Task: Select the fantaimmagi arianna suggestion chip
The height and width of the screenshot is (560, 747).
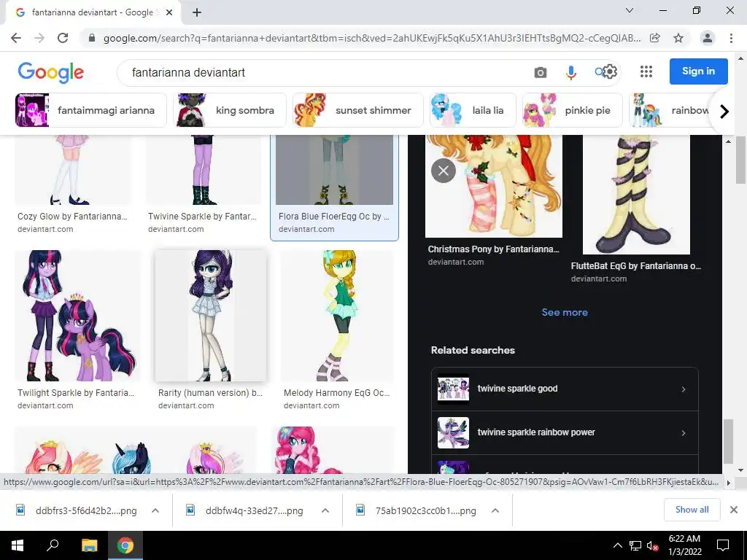Action: [91, 111]
